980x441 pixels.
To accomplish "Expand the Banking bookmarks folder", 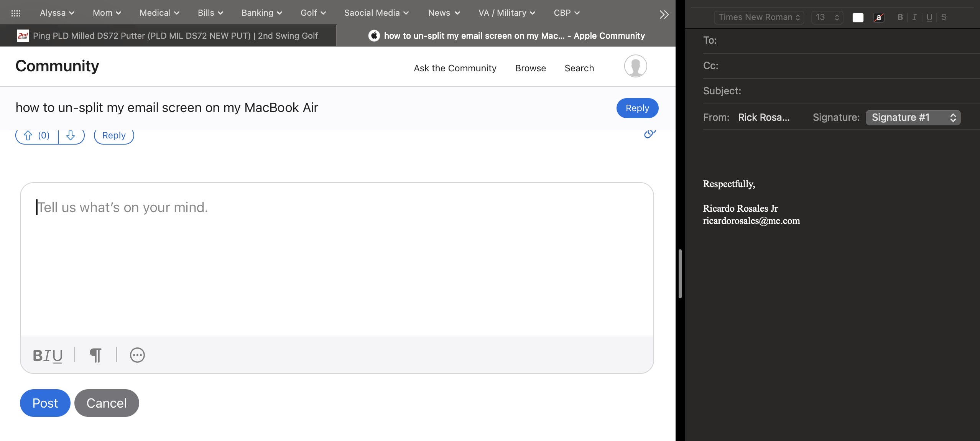I will (x=261, y=13).
